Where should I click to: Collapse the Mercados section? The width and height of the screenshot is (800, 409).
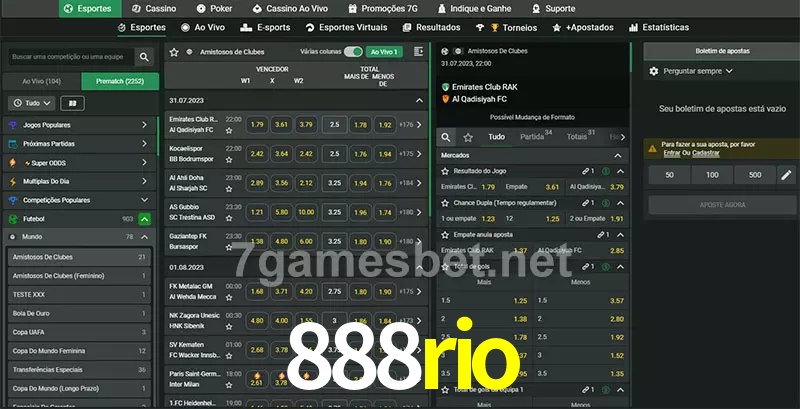[618, 155]
